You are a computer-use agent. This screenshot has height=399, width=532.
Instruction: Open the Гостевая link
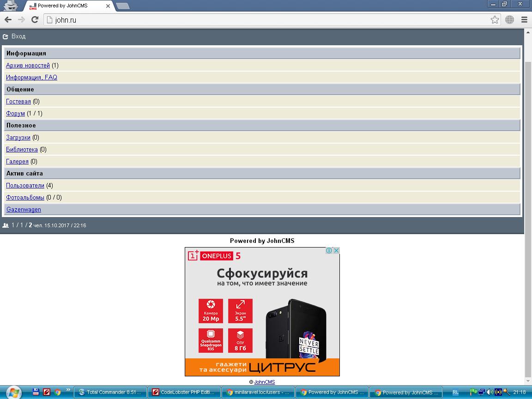pyautogui.click(x=18, y=102)
